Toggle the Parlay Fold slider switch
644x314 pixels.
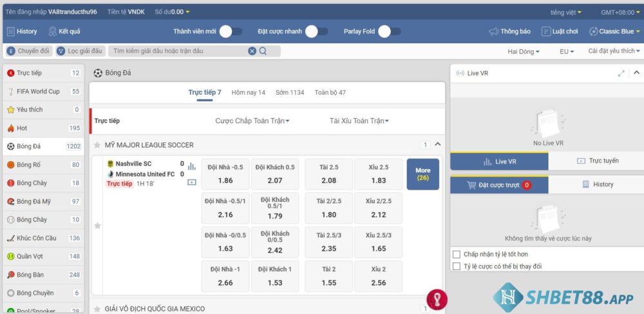pos(389,31)
